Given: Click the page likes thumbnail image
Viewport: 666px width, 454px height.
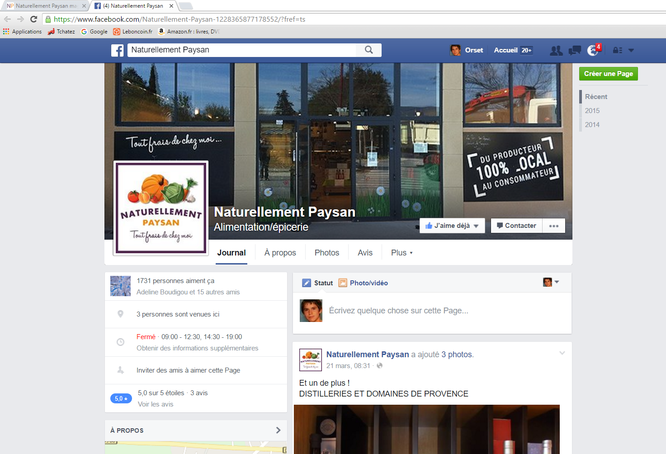Looking at the screenshot, I should click(x=121, y=286).
